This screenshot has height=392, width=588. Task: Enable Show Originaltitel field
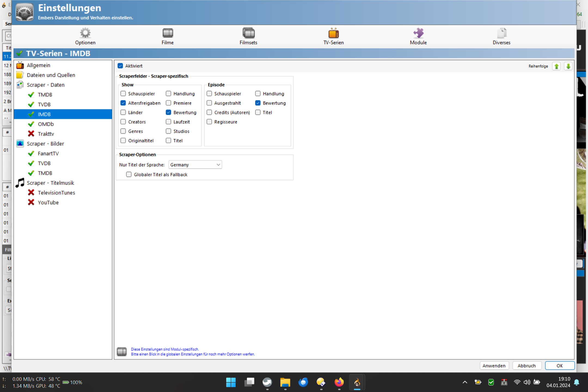coord(123,140)
